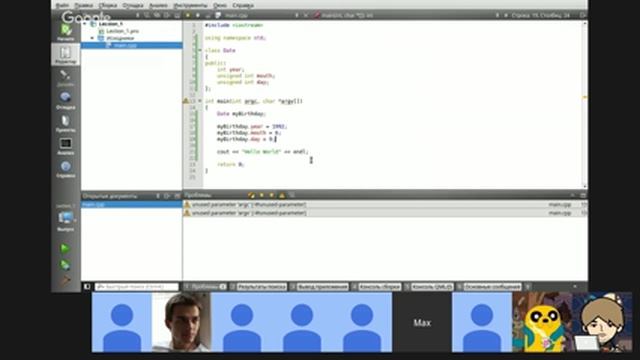Screen dimensions: 640x360
Task: Select first unused parameter 'argc' warning row
Action: coord(385,204)
